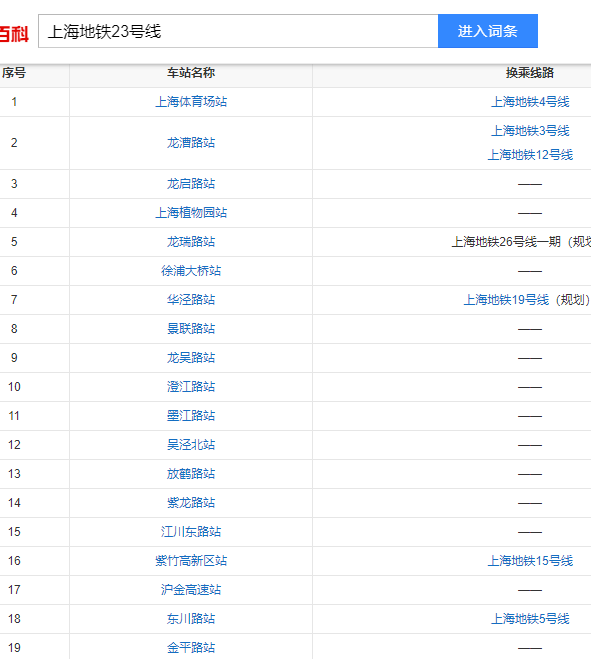
Task: Click the 进入词条 button
Action: (488, 31)
